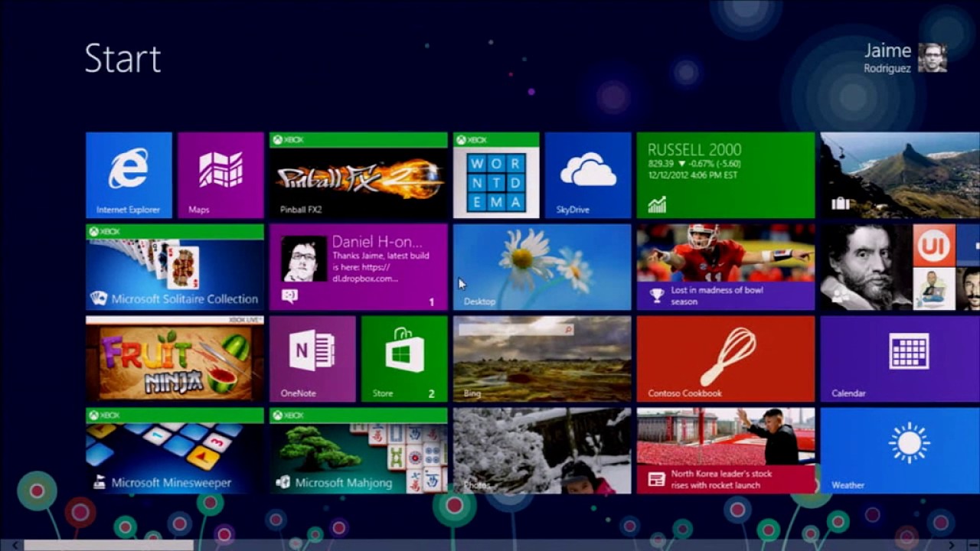This screenshot has width=980, height=551.
Task: Open the Bing tile
Action: click(x=542, y=359)
